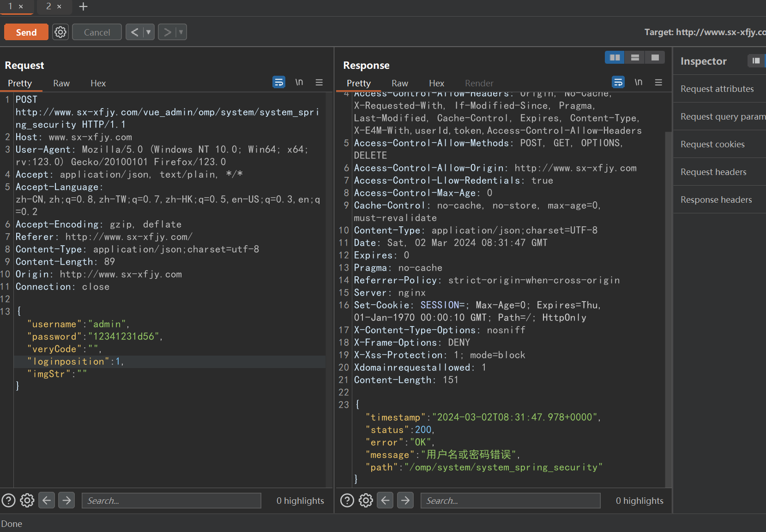The height and width of the screenshot is (532, 766).
Task: Jump to previous match in Request search
Action: 47,500
